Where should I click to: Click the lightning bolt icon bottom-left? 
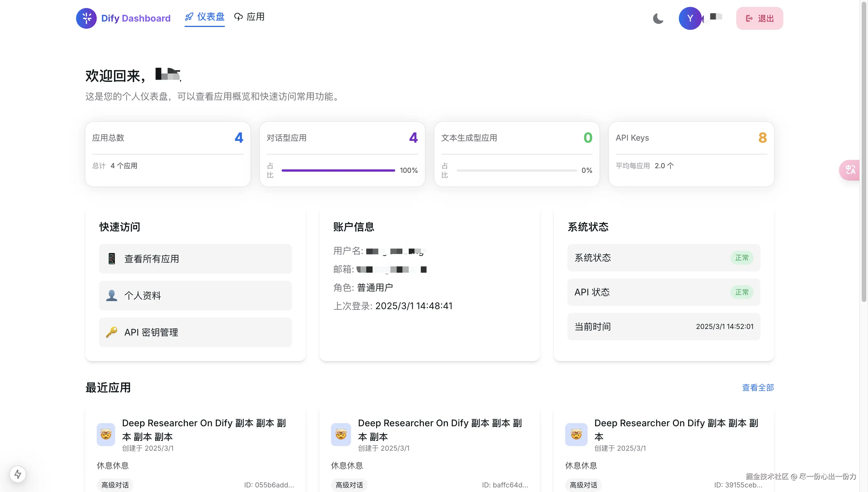18,474
